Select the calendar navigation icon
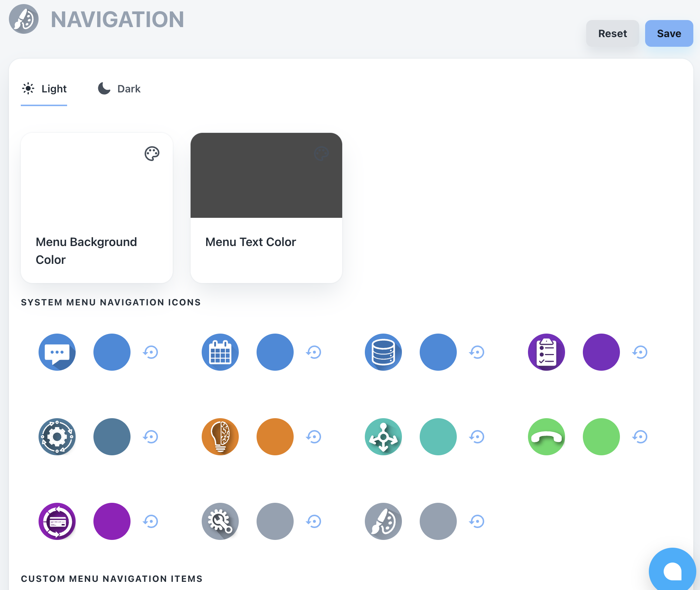700x590 pixels. pos(220,352)
